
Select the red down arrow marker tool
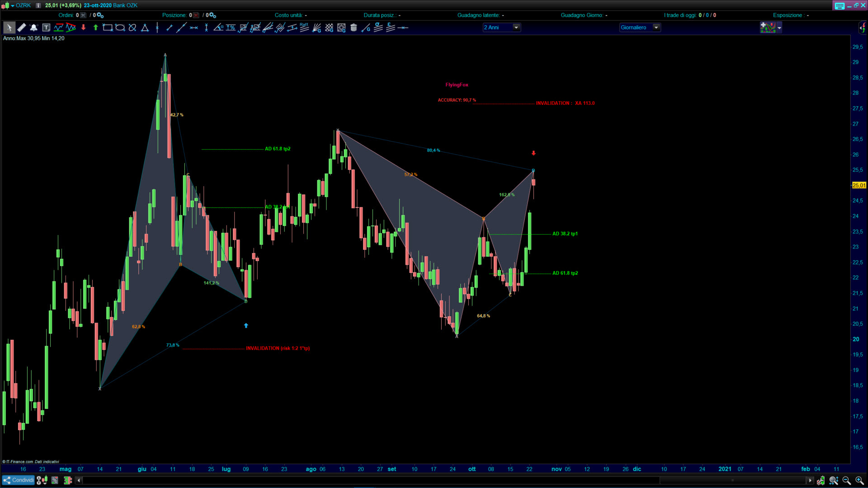pyautogui.click(x=83, y=28)
